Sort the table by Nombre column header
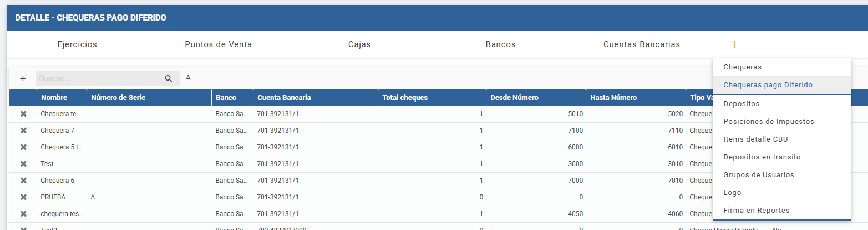The height and width of the screenshot is (230, 868). [54, 98]
